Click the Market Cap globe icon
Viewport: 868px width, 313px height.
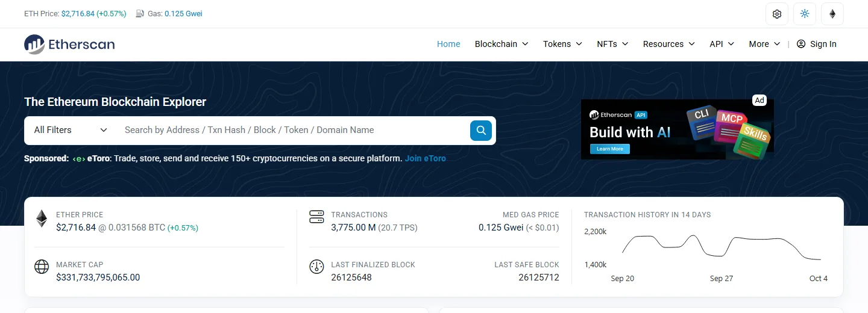click(x=42, y=267)
